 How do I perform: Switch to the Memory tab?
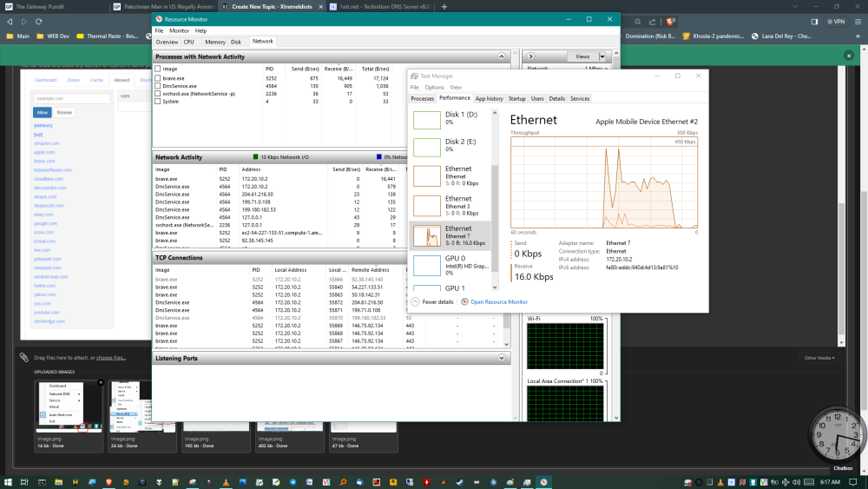215,42
